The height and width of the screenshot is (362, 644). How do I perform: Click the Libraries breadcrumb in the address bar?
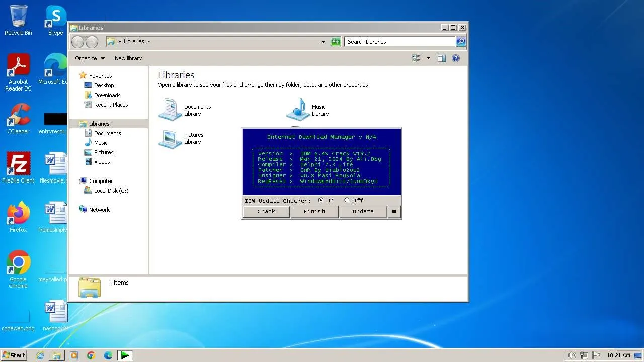134,42
